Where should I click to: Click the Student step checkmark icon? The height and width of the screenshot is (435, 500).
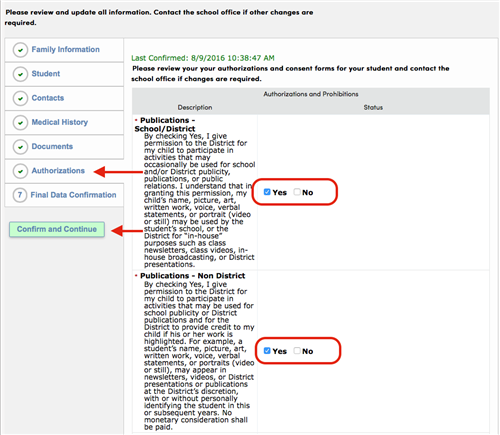20,74
